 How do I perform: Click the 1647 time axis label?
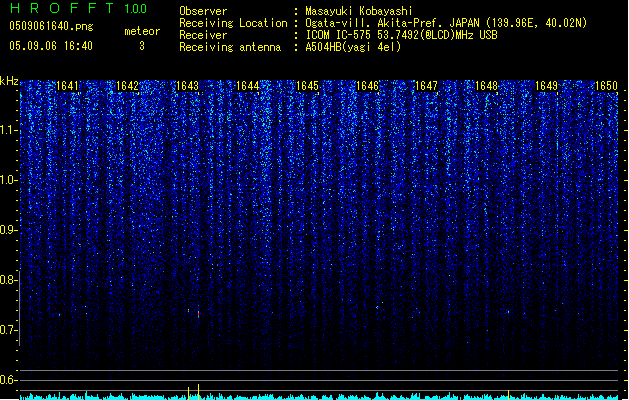coord(426,86)
